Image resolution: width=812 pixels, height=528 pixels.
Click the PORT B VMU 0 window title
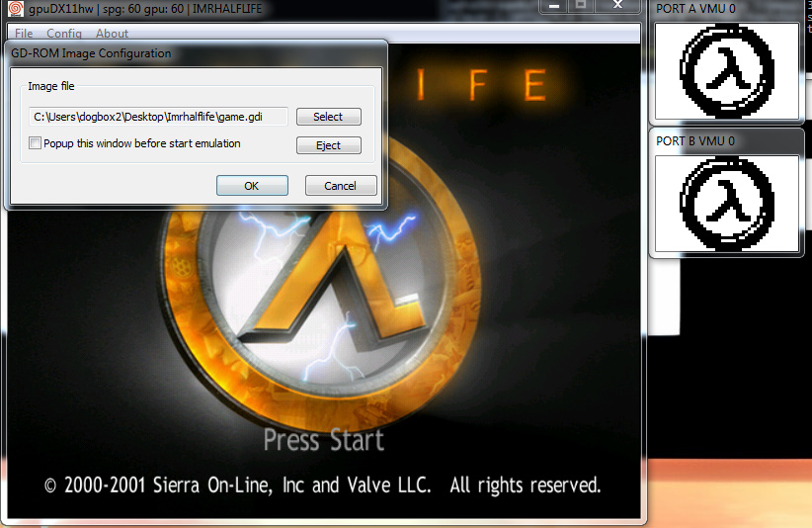695,141
